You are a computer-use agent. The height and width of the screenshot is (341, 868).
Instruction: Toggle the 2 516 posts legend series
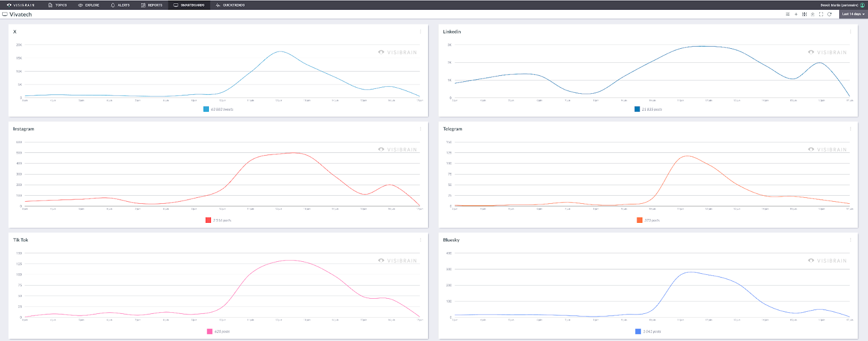click(x=218, y=220)
